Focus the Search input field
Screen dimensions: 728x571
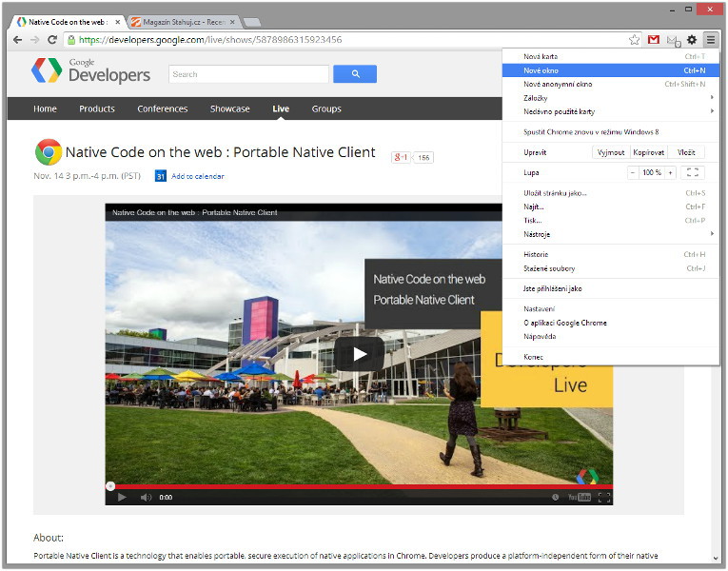point(249,74)
